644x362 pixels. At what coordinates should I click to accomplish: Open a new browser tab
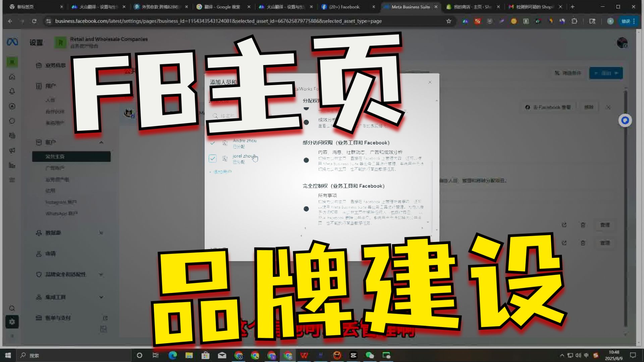pyautogui.click(x=573, y=7)
